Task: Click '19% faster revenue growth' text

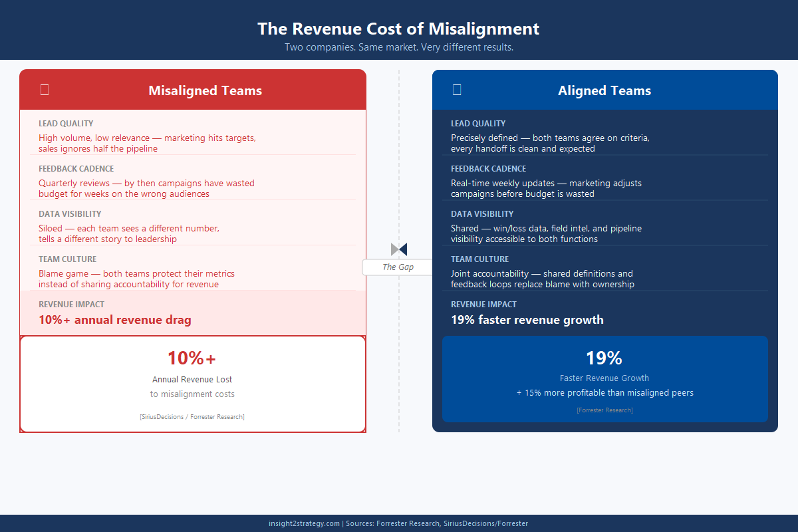Action: 527,320
